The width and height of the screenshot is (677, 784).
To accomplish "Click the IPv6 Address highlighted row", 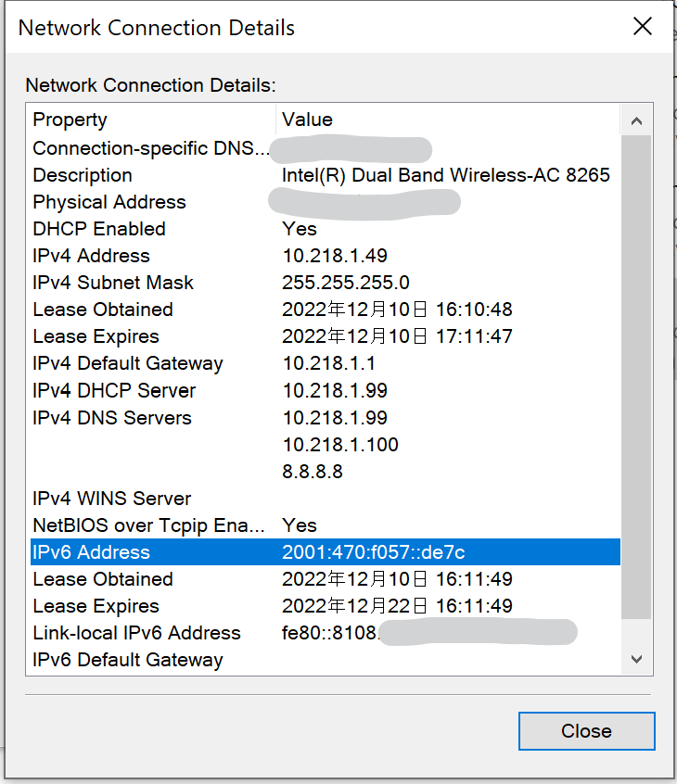I will (278, 551).
